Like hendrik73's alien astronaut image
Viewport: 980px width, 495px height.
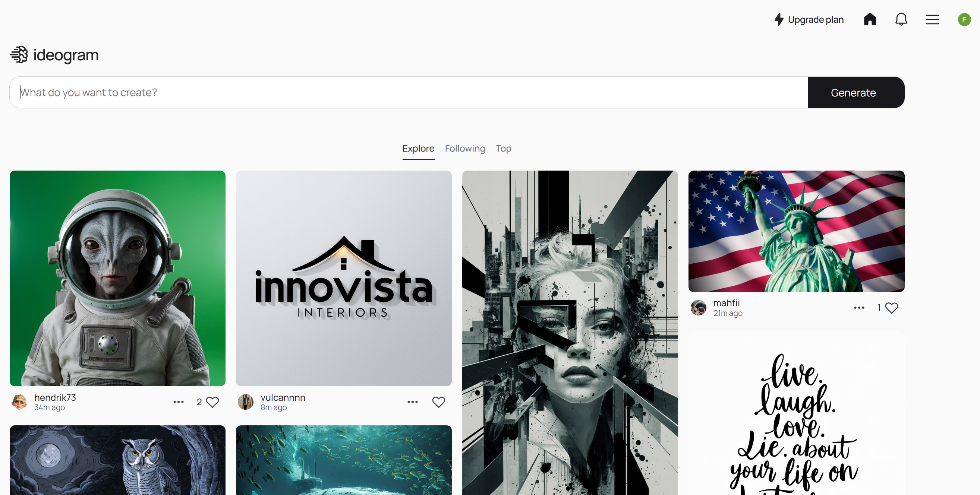tap(212, 402)
